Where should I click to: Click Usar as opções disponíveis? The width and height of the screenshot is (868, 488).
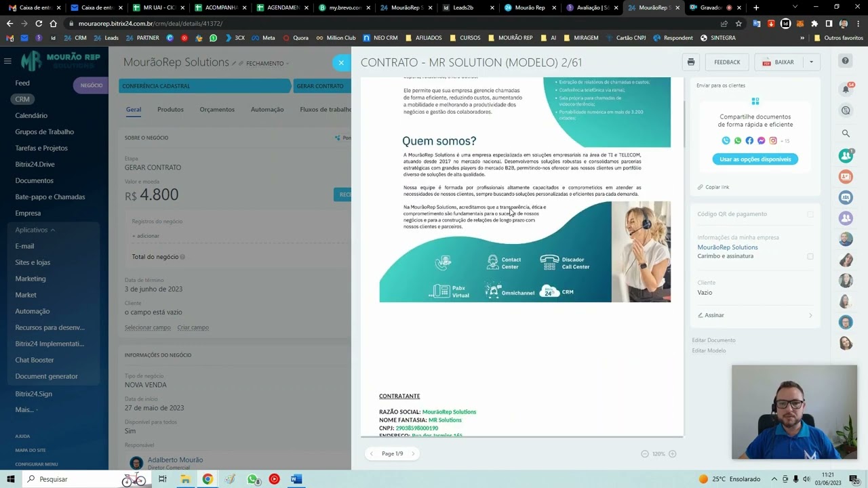tap(755, 159)
